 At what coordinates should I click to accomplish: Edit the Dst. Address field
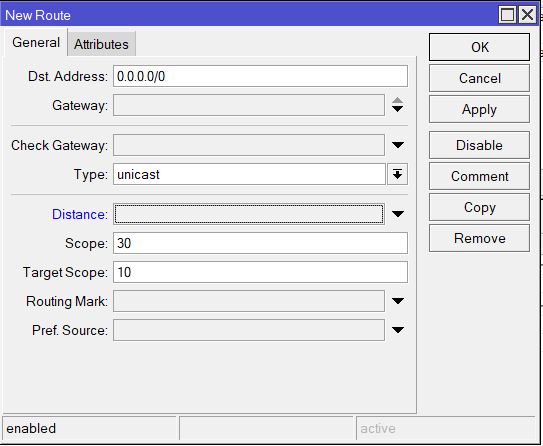260,76
